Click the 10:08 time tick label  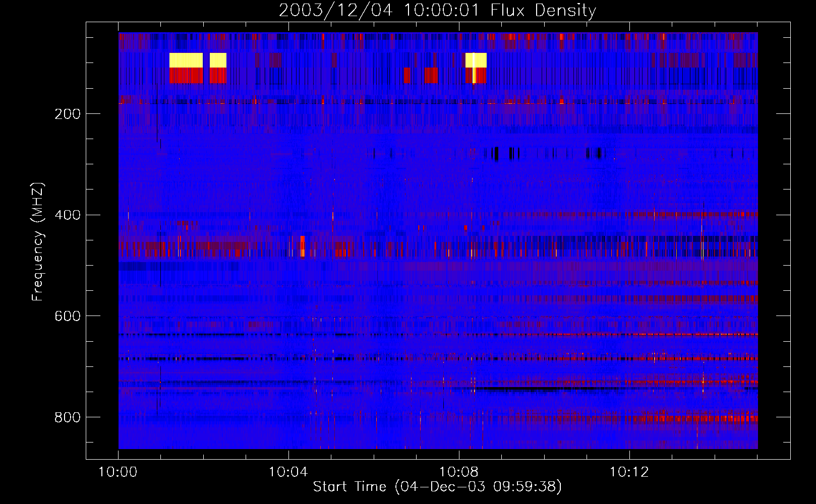pyautogui.click(x=458, y=472)
